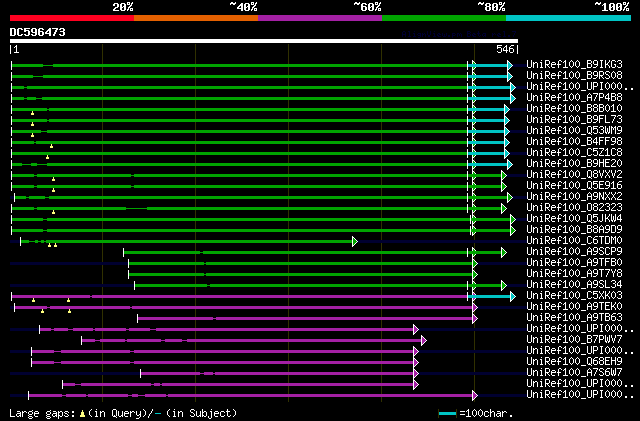Image resolution: width=640 pixels, height=421 pixels.
Task: Select hit label UniRef100_Q8VXV2
Action: (574, 175)
